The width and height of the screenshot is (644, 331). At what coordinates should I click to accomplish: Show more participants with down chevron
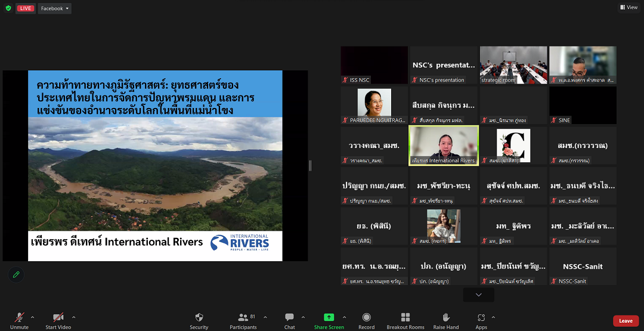pos(478,295)
